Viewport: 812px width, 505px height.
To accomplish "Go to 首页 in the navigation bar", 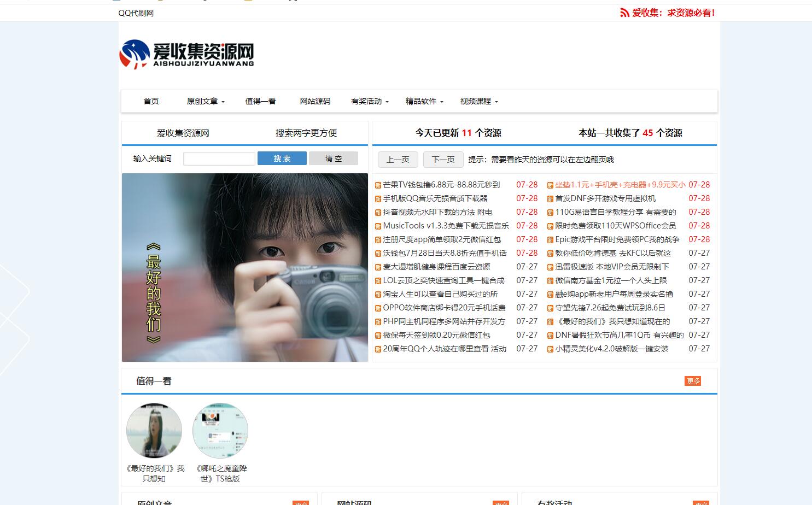I will [151, 101].
